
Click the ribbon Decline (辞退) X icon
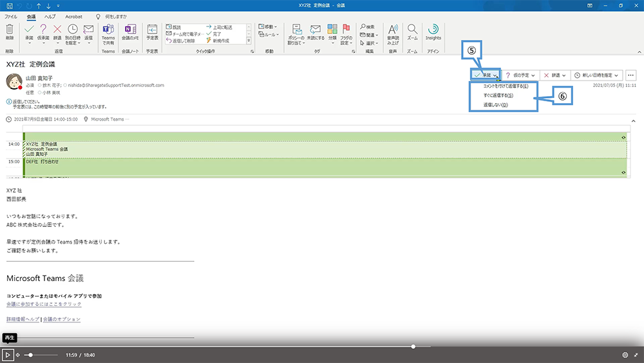[x=57, y=29]
